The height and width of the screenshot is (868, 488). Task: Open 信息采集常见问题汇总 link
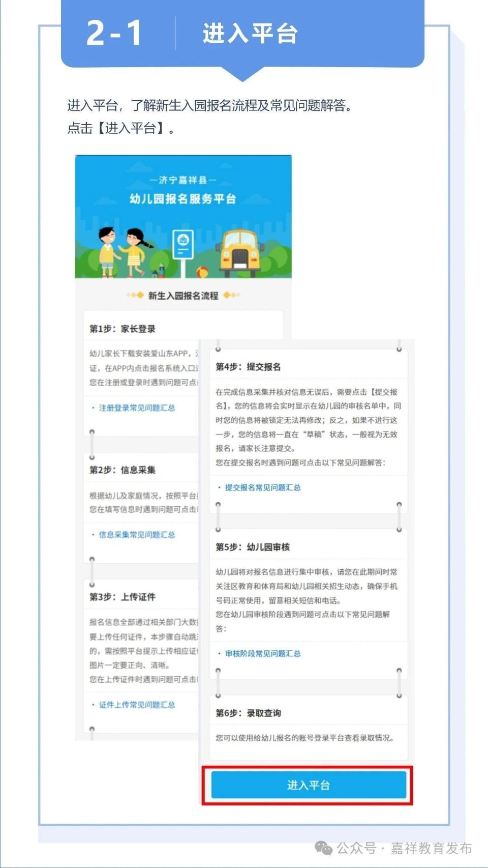tap(137, 535)
